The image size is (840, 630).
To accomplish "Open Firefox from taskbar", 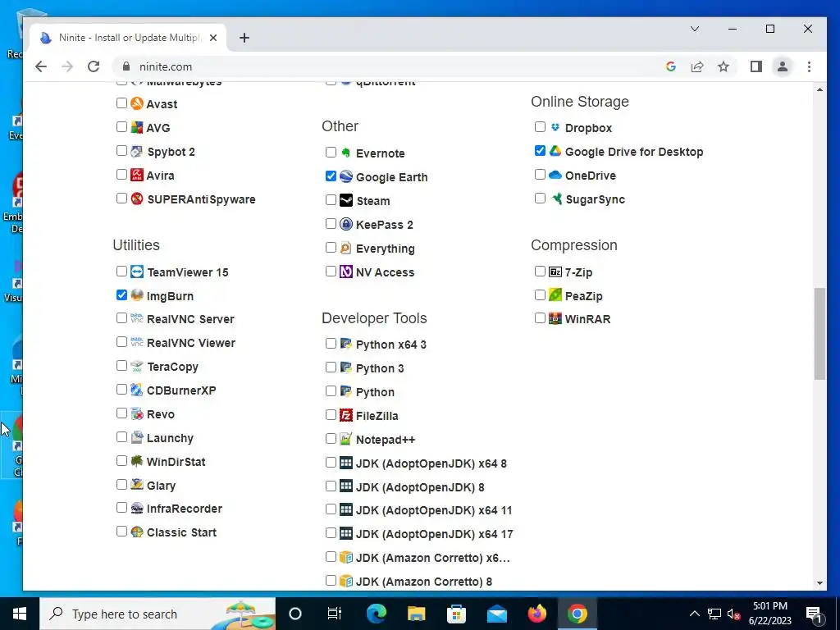I will (536, 614).
